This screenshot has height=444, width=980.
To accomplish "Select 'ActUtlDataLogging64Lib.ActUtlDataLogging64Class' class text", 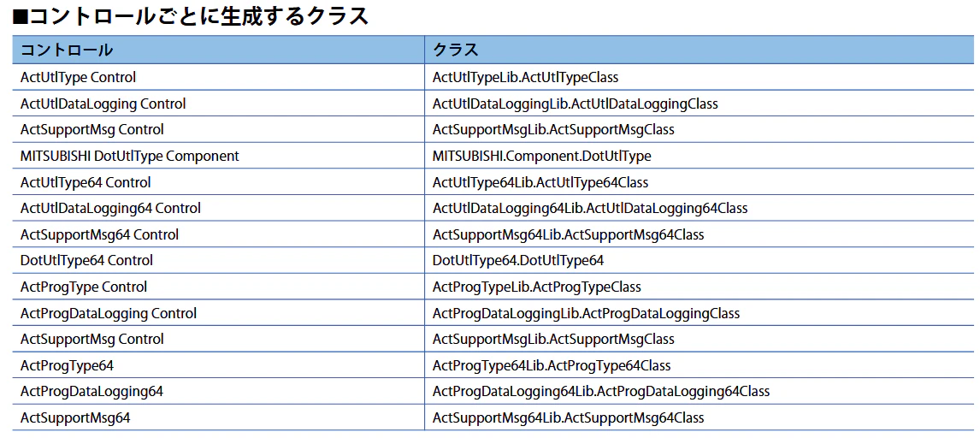I will pos(590,208).
